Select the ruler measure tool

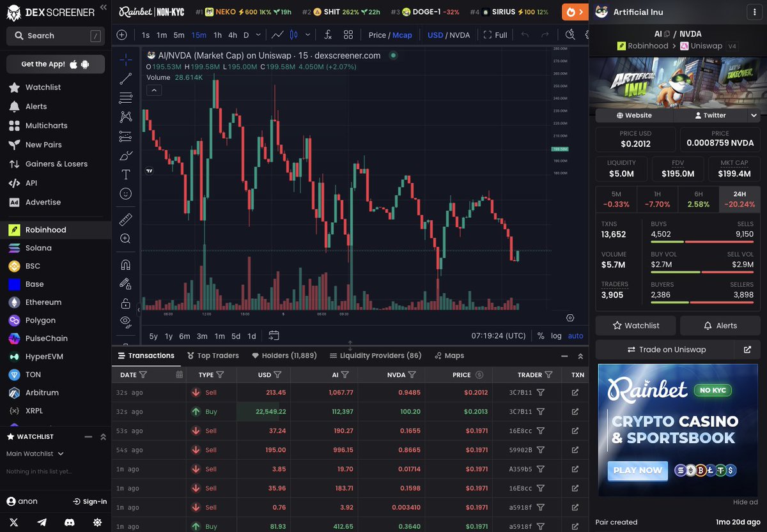[125, 220]
